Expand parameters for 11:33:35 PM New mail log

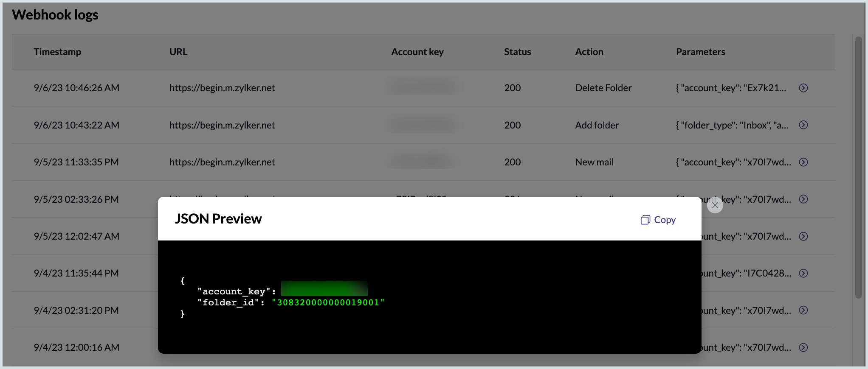coord(803,162)
